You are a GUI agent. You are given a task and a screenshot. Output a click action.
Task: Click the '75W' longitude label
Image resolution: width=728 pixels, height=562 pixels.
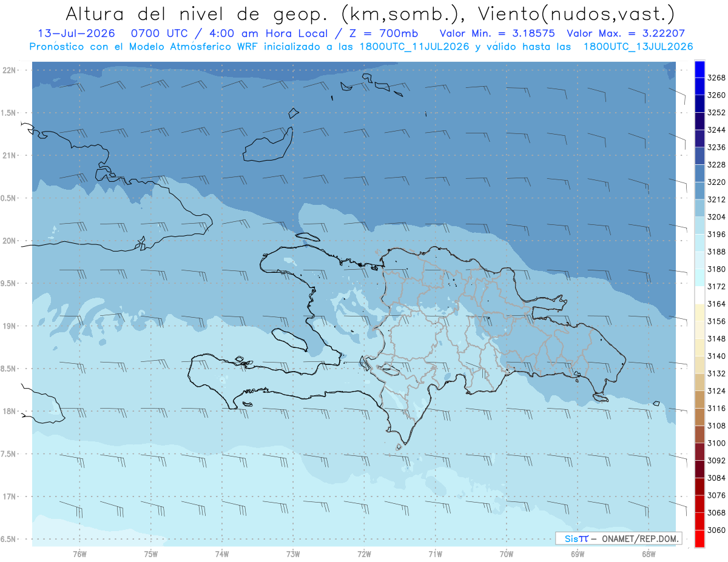(x=151, y=554)
